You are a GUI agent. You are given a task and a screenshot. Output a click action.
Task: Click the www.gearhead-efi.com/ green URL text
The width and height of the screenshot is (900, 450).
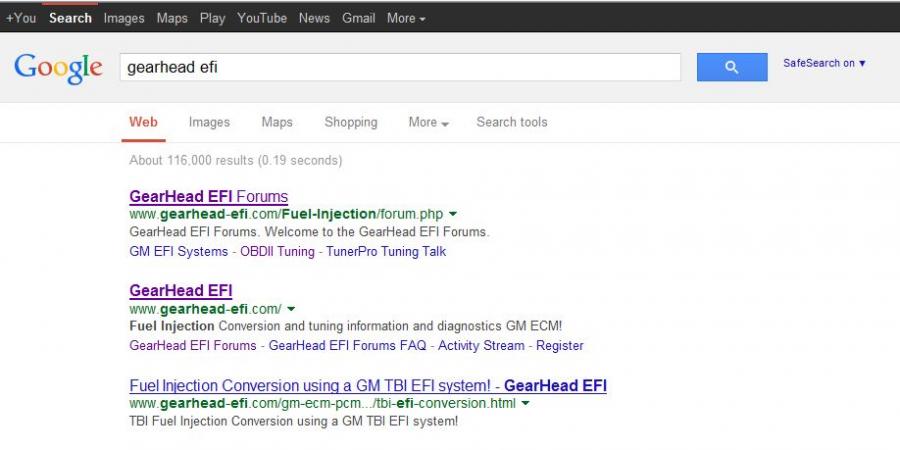point(205,309)
